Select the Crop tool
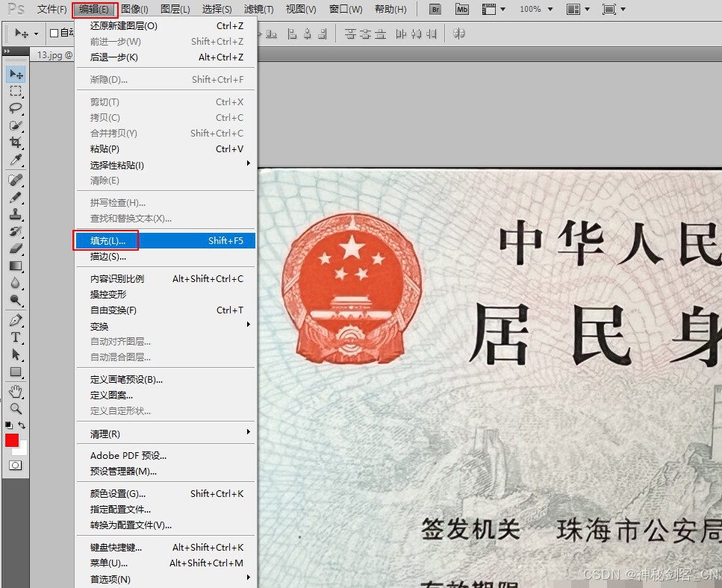The image size is (722, 588). click(16, 143)
